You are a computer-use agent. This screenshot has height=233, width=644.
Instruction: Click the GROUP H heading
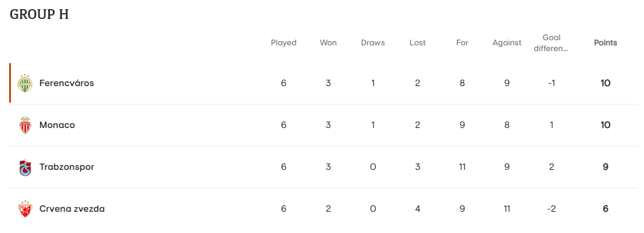click(x=39, y=15)
